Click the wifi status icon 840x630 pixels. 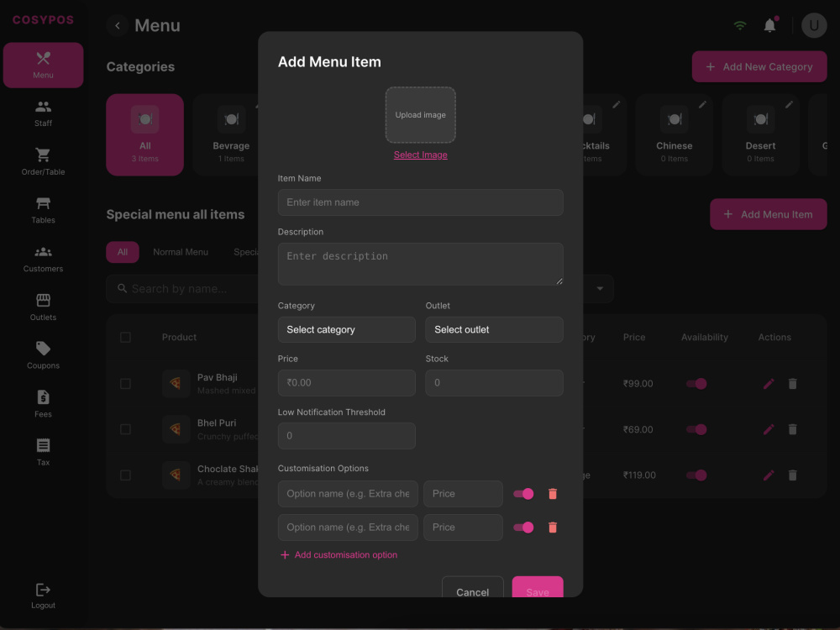(740, 25)
